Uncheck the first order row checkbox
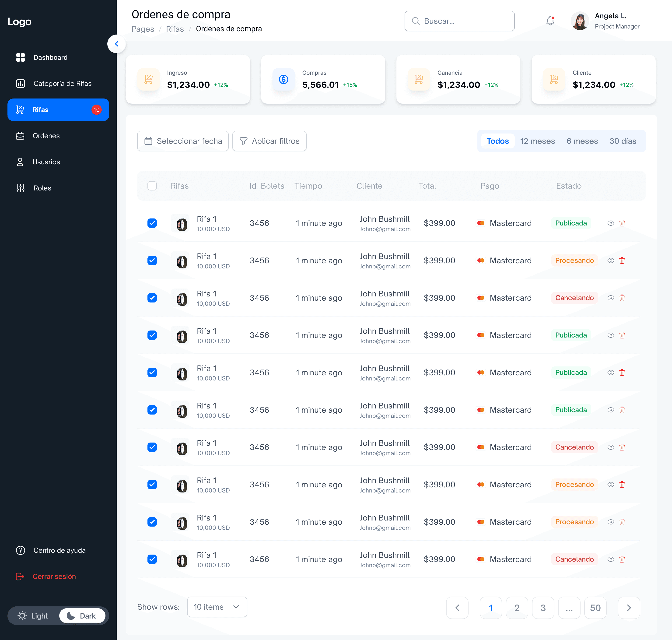 (152, 223)
